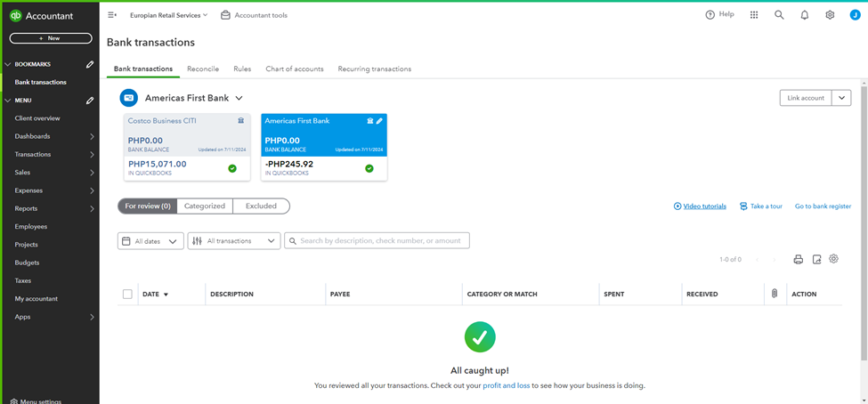
Task: Click the QuickBooks Accountant logo
Action: (x=41, y=16)
